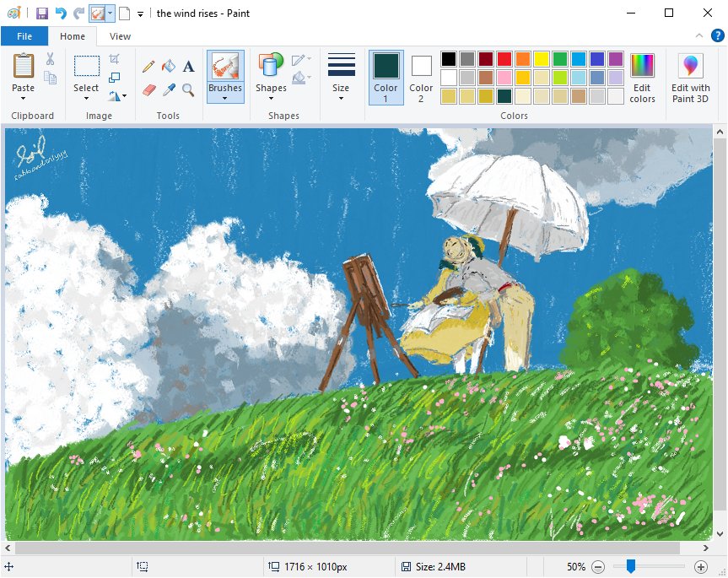The height and width of the screenshot is (578, 728).
Task: Click the Brushes tool icon
Action: 225,66
